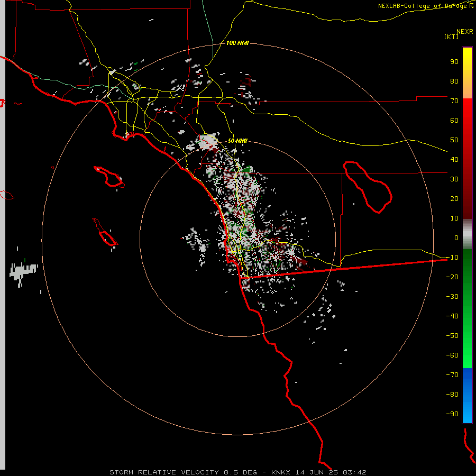Click the 100 NMI range ring label
This screenshot has height=476, width=476.
(237, 43)
